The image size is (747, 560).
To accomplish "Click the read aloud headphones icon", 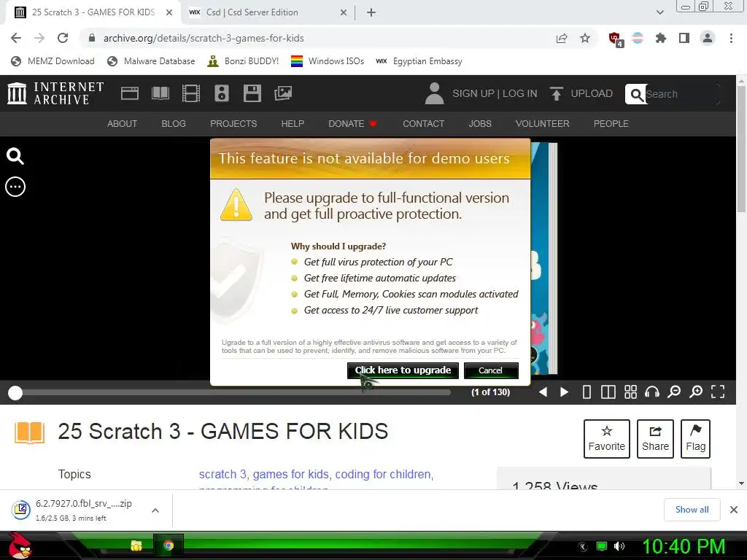I will coord(651,392).
